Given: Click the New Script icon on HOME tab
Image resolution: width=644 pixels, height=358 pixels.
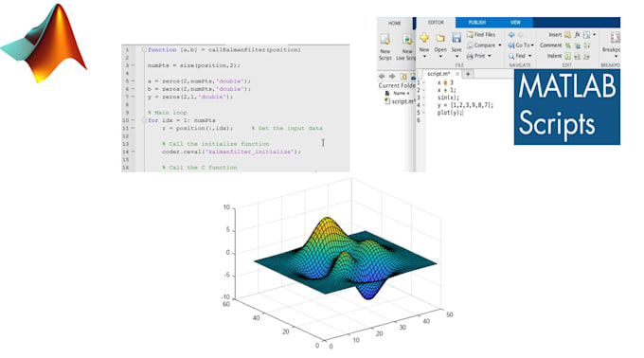Looking at the screenshot, I should 385,39.
